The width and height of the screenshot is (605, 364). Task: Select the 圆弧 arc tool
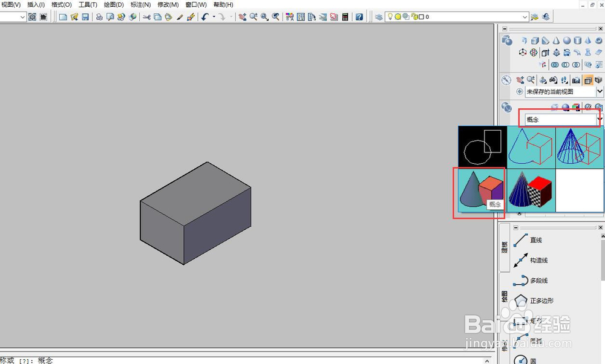point(528,340)
